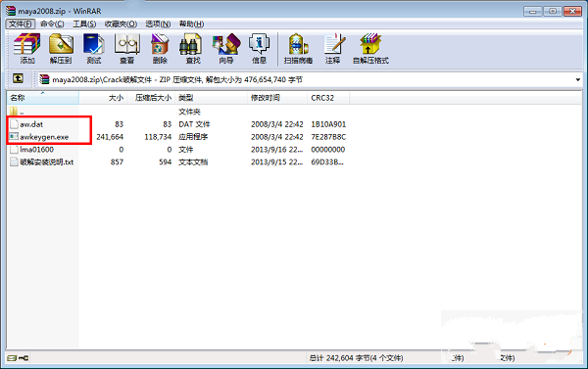Screen dimensions: 588x369
Task: Click the Scan Virus (扫描病毒) icon
Action: (x=298, y=48)
